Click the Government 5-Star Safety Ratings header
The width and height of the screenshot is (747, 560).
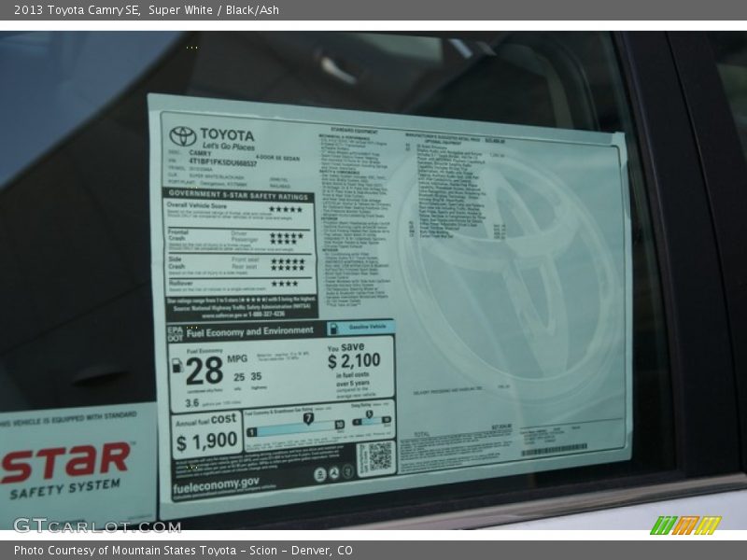click(x=239, y=197)
